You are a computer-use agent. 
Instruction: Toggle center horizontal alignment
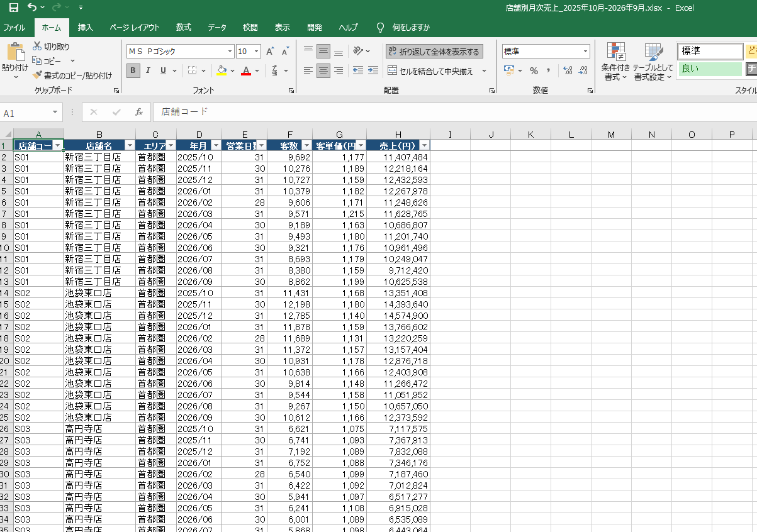coord(323,70)
